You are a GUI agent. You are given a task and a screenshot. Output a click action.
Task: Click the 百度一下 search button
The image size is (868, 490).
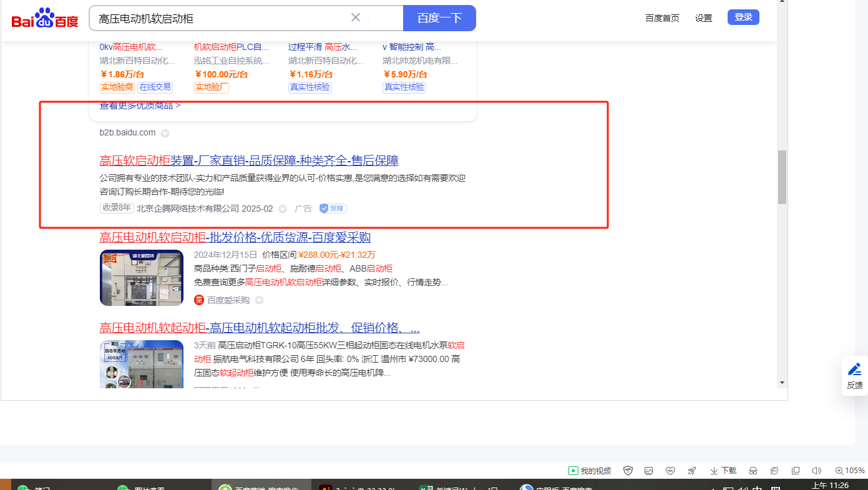point(439,18)
